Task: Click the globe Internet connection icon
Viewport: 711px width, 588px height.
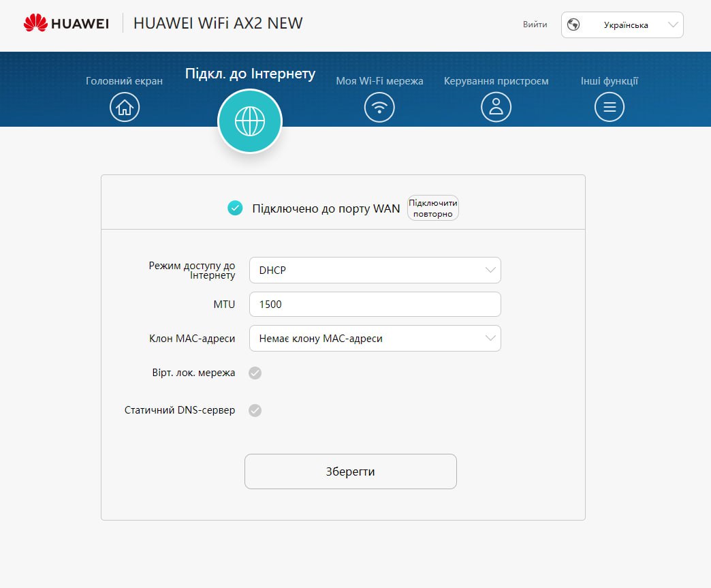Action: [x=249, y=121]
